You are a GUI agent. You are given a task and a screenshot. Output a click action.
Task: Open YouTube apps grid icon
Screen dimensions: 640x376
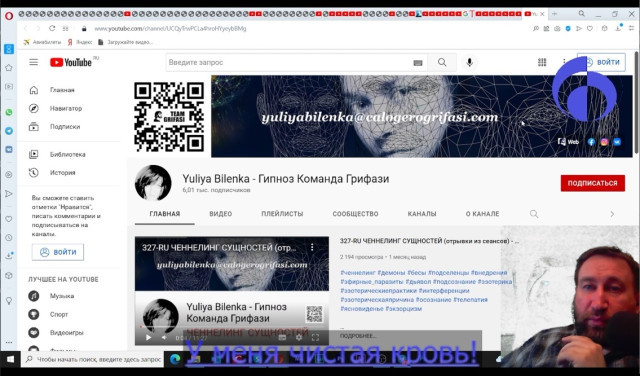point(542,62)
